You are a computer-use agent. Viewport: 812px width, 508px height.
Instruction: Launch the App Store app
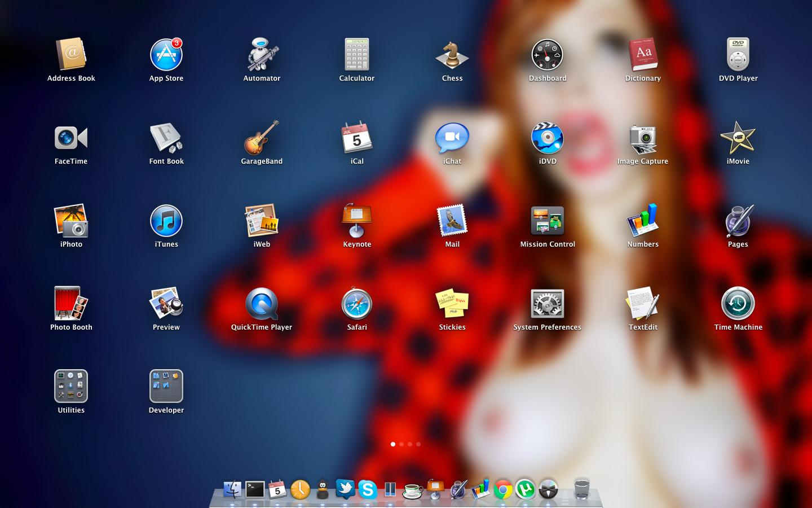[166, 54]
